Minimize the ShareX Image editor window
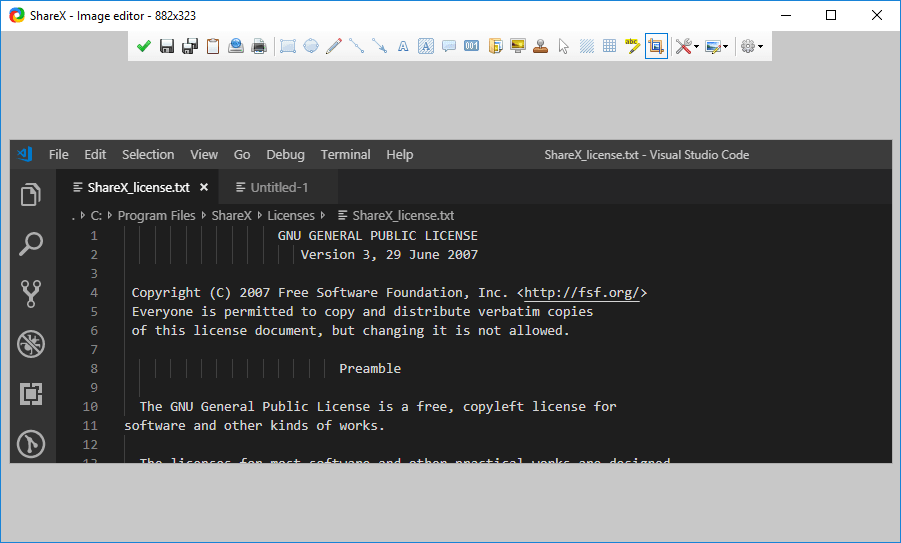 pos(786,16)
